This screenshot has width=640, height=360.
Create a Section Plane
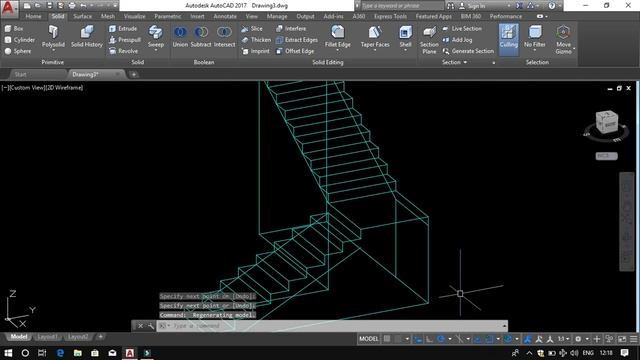point(429,40)
